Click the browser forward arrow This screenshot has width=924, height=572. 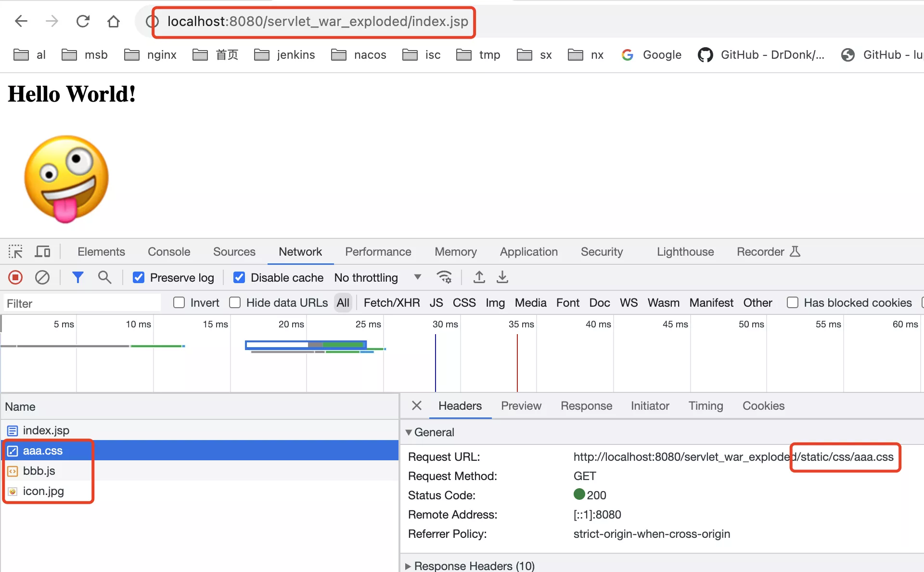click(51, 21)
